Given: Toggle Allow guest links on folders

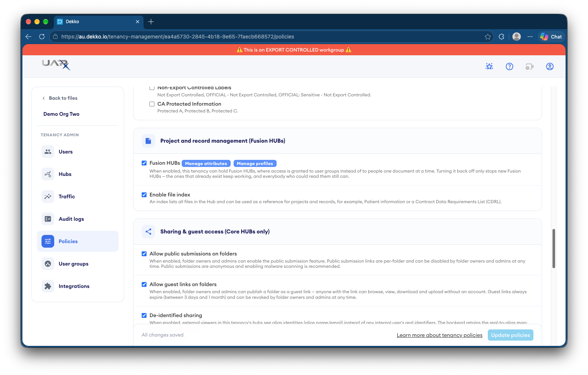Looking at the screenshot, I should coord(144,284).
